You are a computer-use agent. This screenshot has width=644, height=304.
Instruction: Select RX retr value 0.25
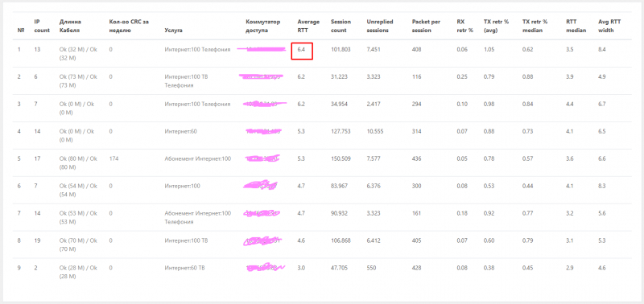pyautogui.click(x=461, y=76)
